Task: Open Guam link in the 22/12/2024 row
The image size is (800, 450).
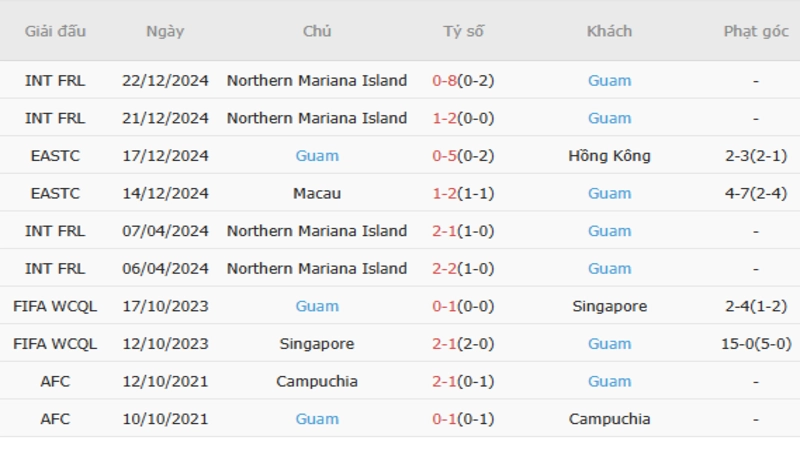Action: point(609,81)
